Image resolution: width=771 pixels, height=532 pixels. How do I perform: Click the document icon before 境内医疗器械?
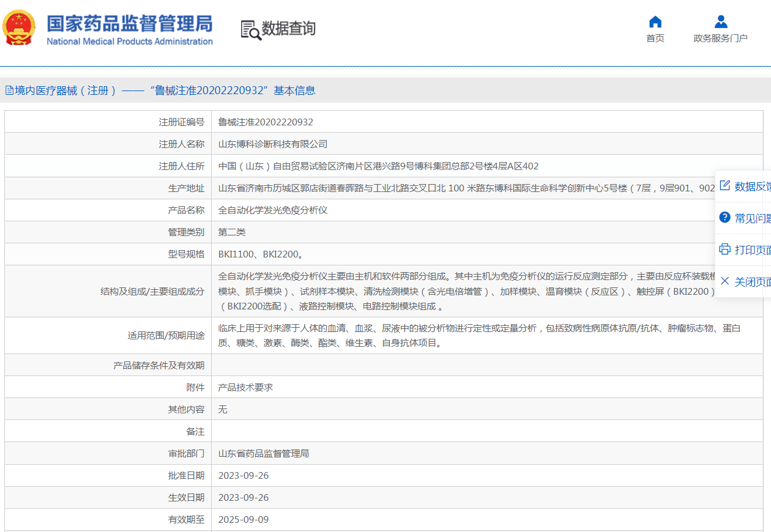[9, 91]
